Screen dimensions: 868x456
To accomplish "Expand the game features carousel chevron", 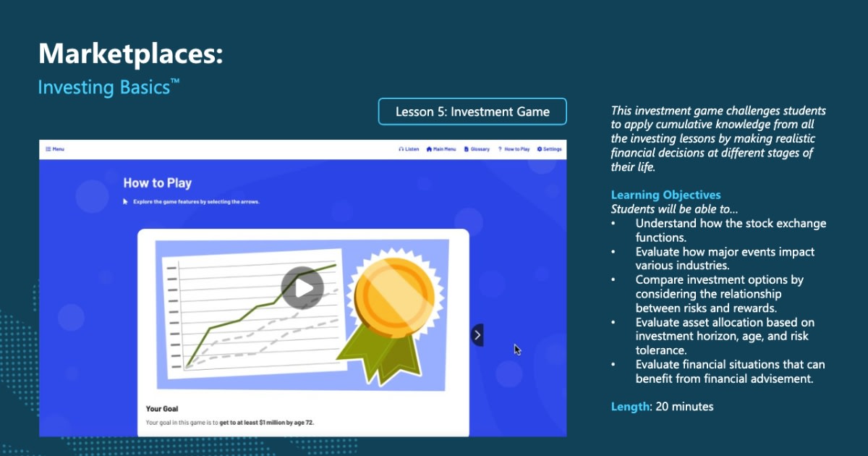I will pyautogui.click(x=477, y=334).
